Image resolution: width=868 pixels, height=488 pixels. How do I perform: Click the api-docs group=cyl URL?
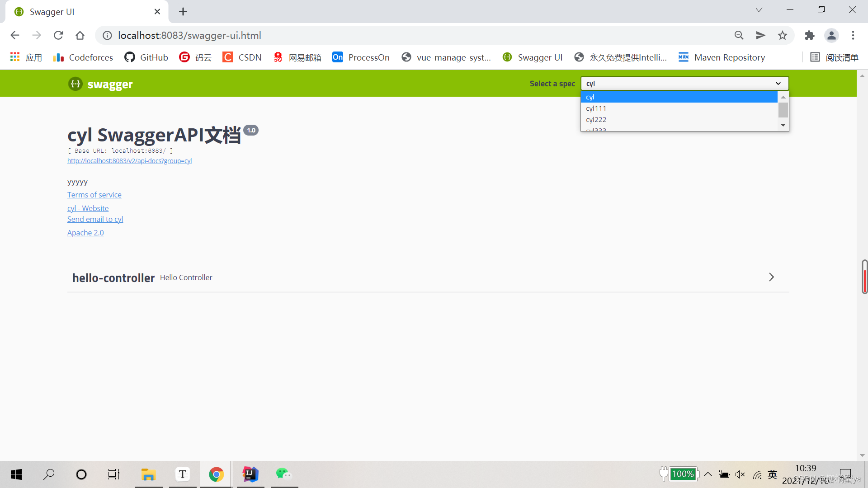pyautogui.click(x=129, y=161)
